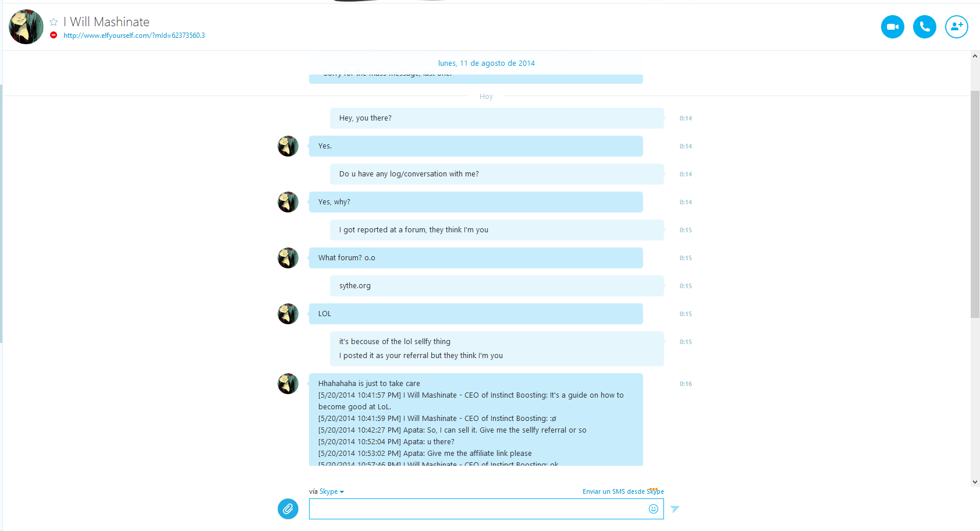Click the avatar beside the 'LOL' message
Screen dimensions: 980x531
(288, 314)
